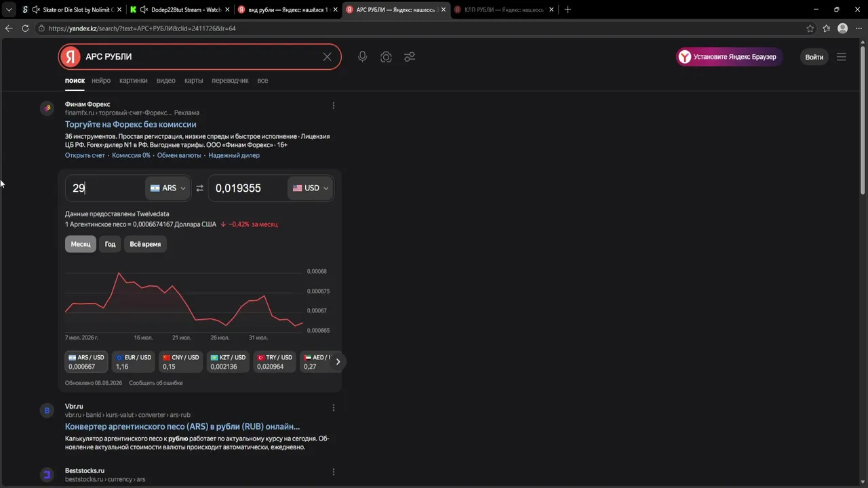Viewport: 868px width, 488px height.
Task: Clear the search query with X icon
Action: point(327,57)
